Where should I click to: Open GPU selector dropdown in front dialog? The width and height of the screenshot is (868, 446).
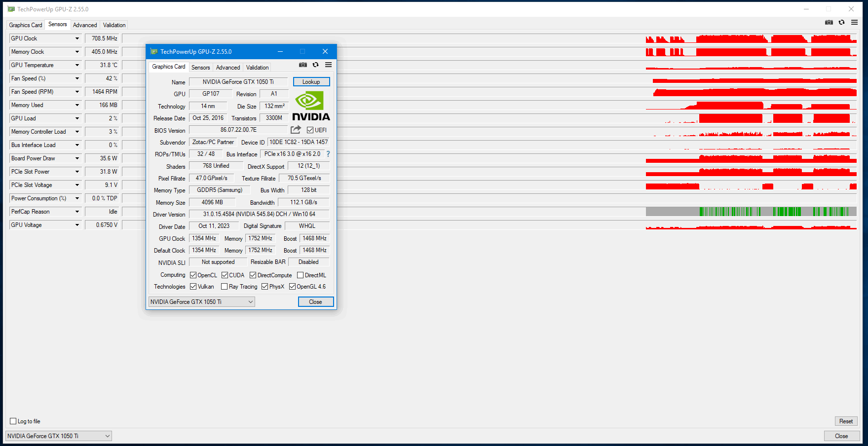[x=202, y=302]
